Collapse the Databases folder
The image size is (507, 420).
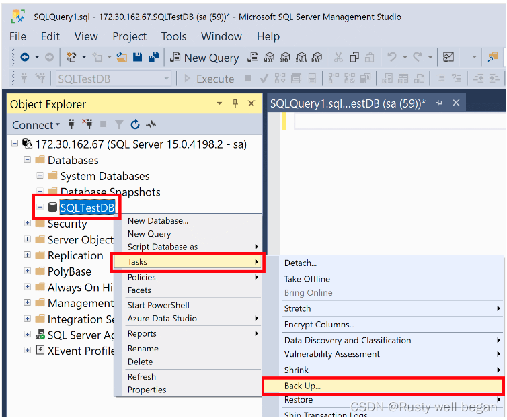tap(28, 160)
